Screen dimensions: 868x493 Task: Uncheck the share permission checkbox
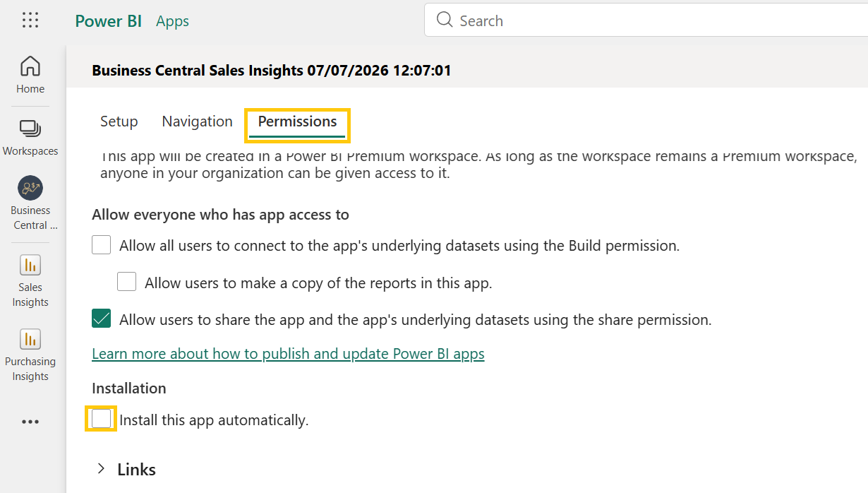[x=102, y=319]
